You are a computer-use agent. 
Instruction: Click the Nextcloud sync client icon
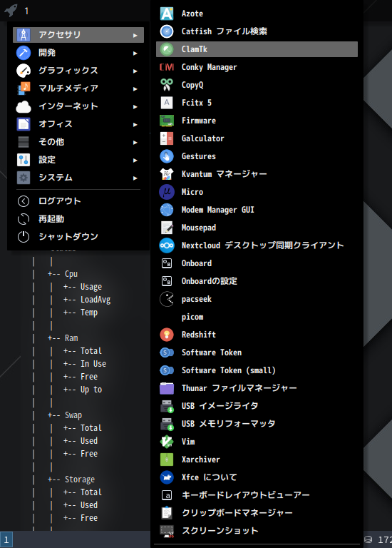coord(167,245)
